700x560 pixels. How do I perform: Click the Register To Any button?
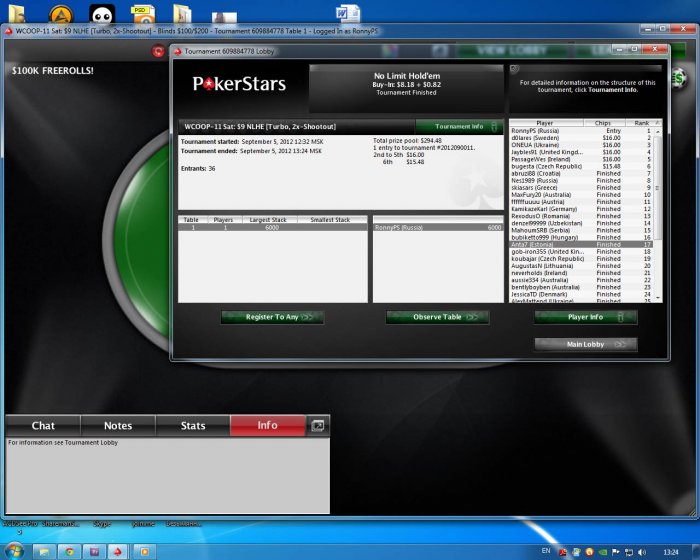272,317
